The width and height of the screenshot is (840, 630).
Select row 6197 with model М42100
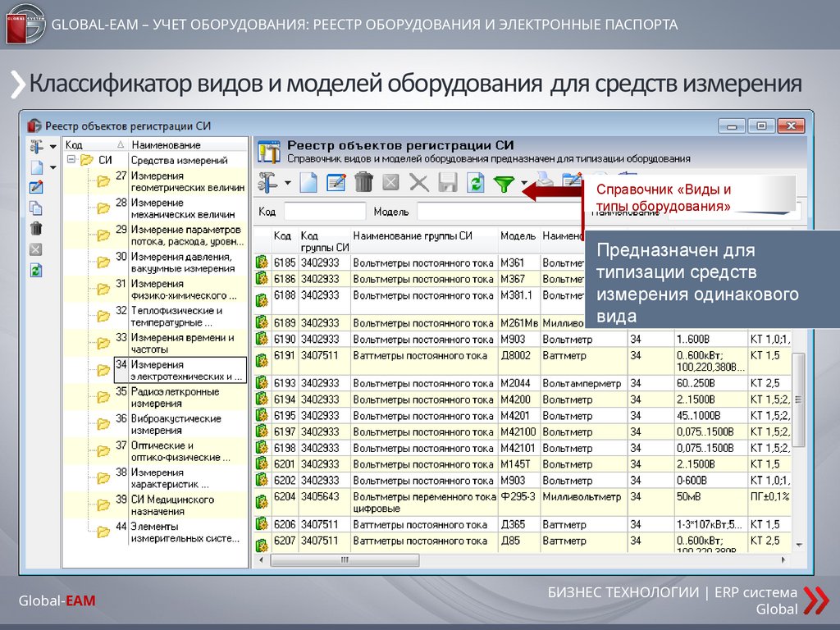(x=523, y=431)
